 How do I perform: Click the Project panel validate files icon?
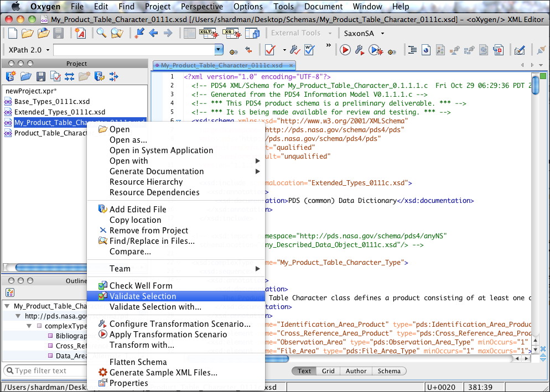55,76
